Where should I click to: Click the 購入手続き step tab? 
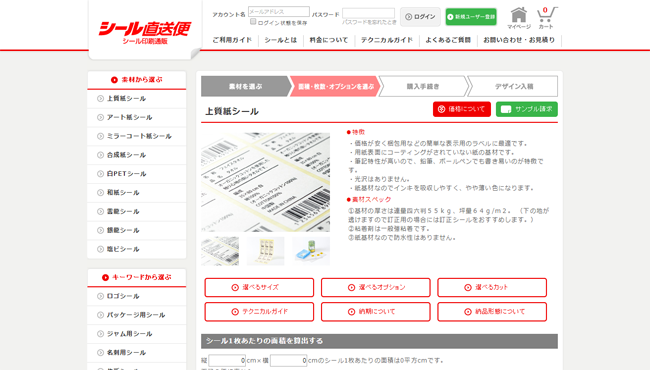[423, 86]
